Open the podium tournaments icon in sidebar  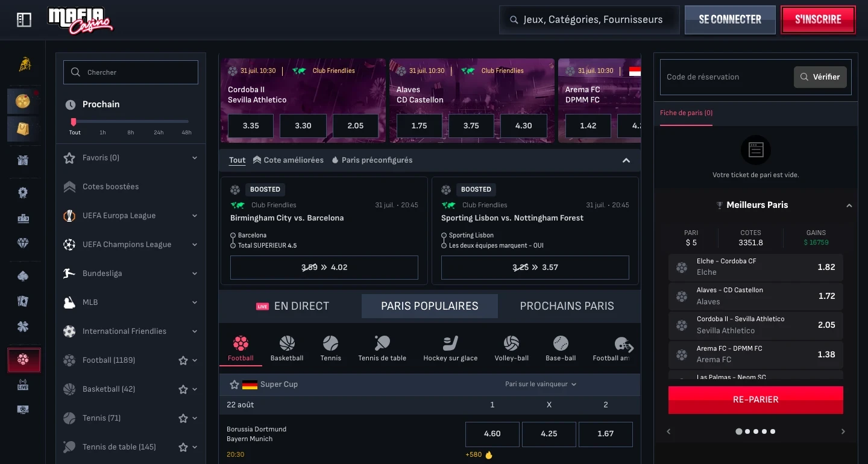click(23, 218)
